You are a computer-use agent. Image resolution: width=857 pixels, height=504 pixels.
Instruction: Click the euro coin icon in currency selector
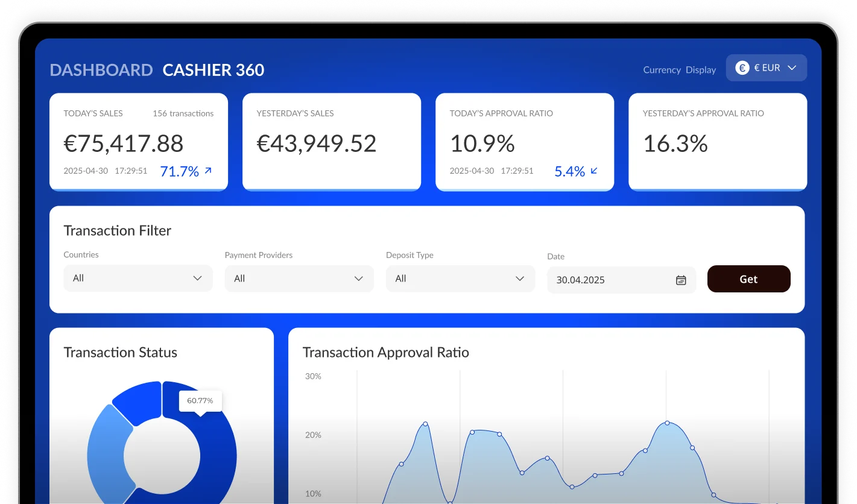(x=742, y=68)
